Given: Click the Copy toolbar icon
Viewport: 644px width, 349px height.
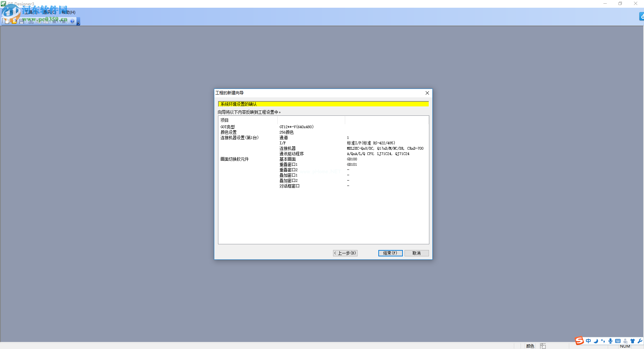Looking at the screenshot, I should pos(39,21).
